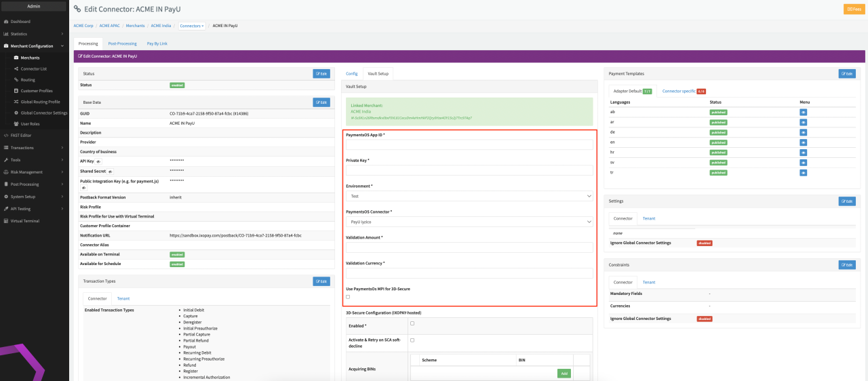Tick Activate & Retry on SCA soft-decline
Viewport: 868px width, 381px height.
tap(412, 340)
